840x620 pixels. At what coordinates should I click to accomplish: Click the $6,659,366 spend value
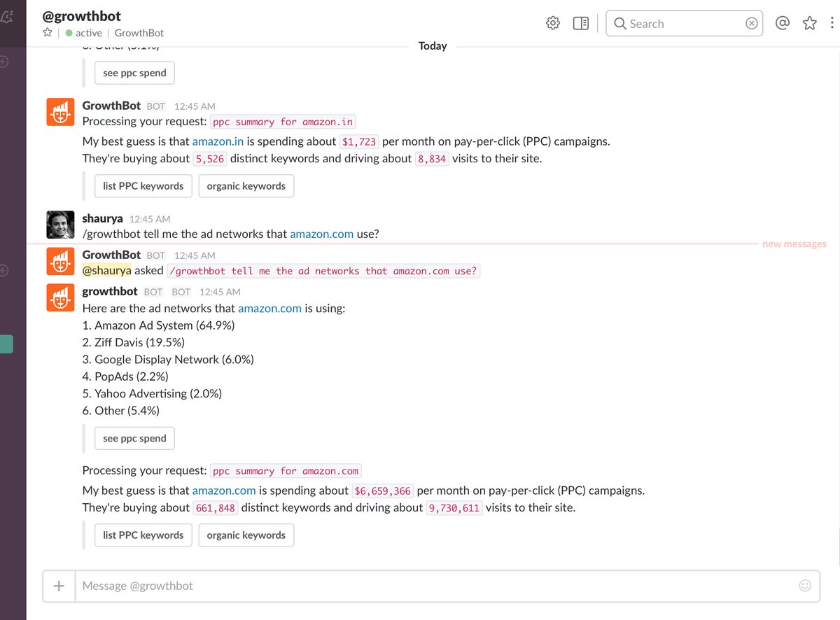pyautogui.click(x=383, y=491)
